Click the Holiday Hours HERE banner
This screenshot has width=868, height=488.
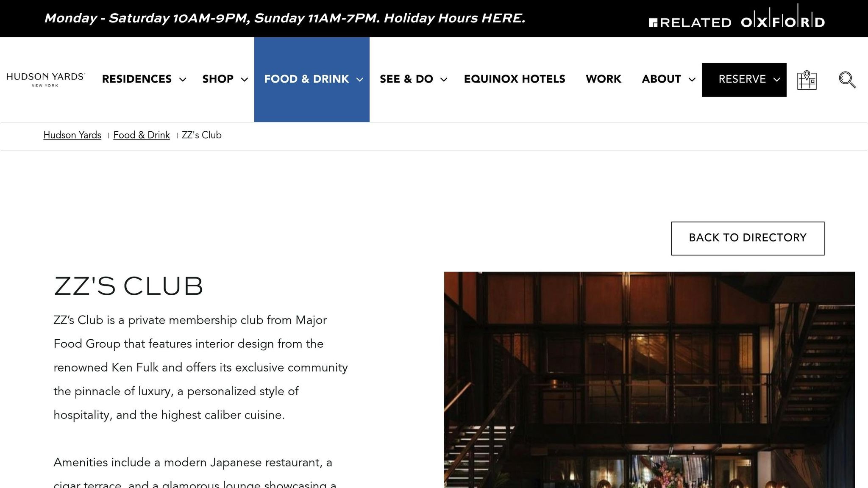(x=454, y=18)
